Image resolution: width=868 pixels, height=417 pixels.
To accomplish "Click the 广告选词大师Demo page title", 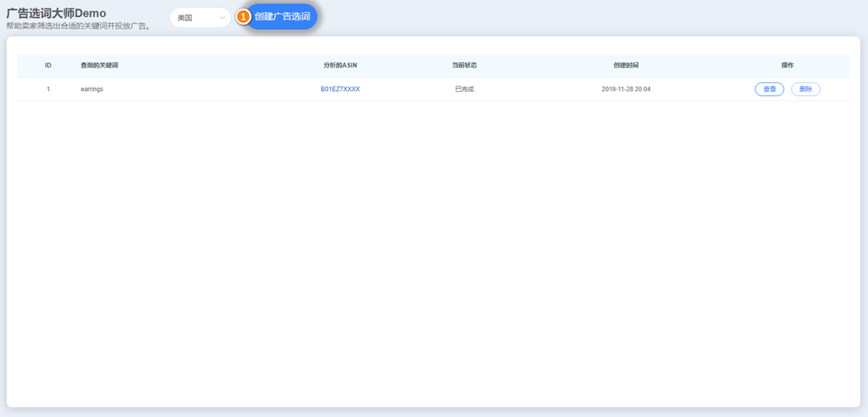I will coord(56,13).
